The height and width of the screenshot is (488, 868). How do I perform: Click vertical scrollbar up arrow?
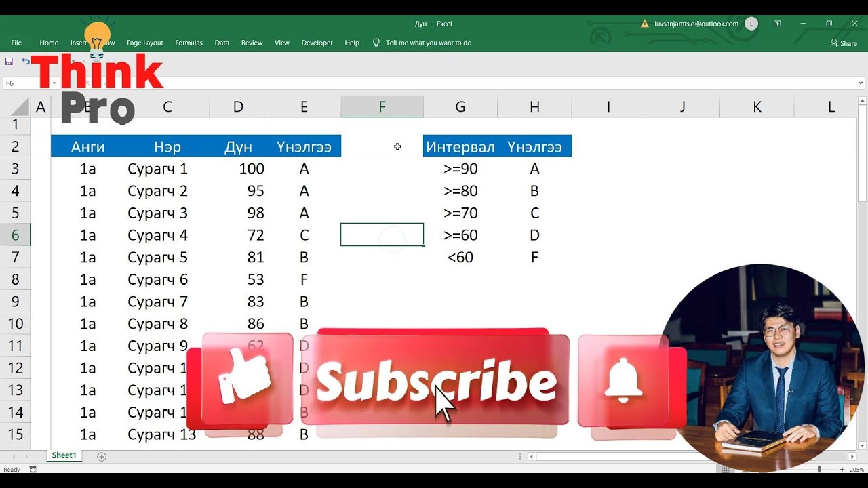[862, 102]
